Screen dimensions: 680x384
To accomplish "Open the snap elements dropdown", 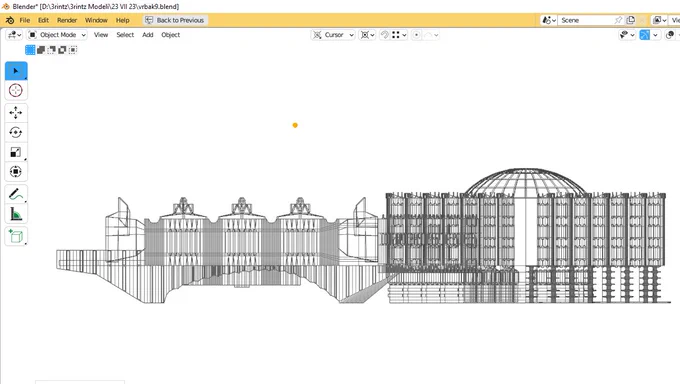I will 399,35.
